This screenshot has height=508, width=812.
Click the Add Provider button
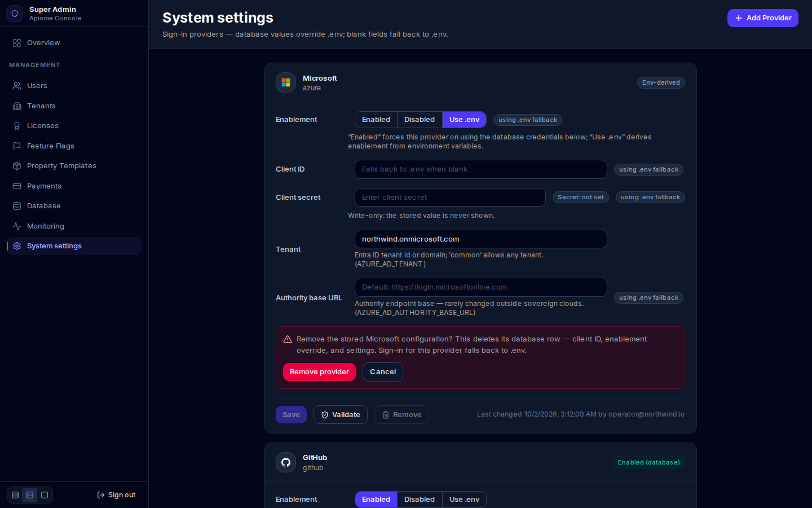tap(763, 18)
